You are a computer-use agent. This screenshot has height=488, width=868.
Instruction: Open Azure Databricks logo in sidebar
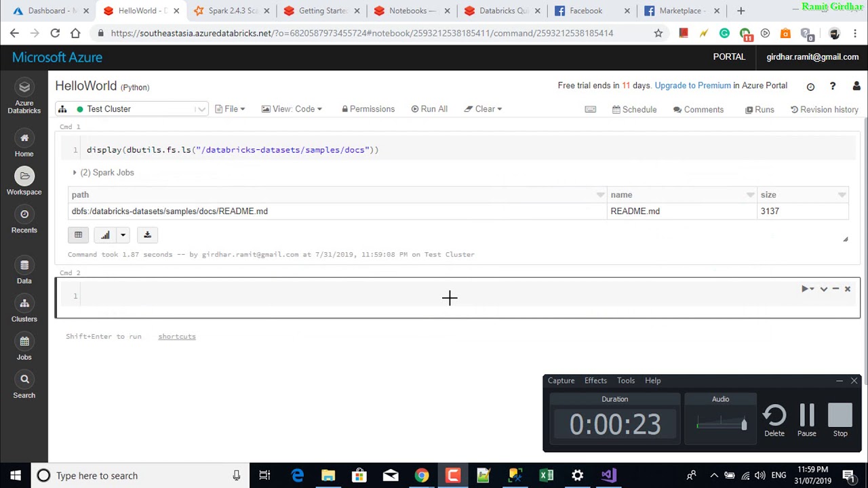tap(24, 96)
